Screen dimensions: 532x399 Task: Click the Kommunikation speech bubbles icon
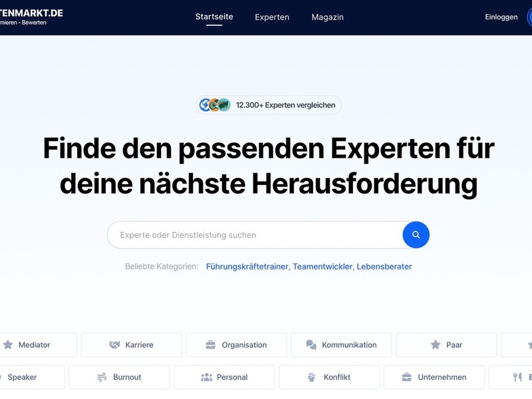pos(311,345)
